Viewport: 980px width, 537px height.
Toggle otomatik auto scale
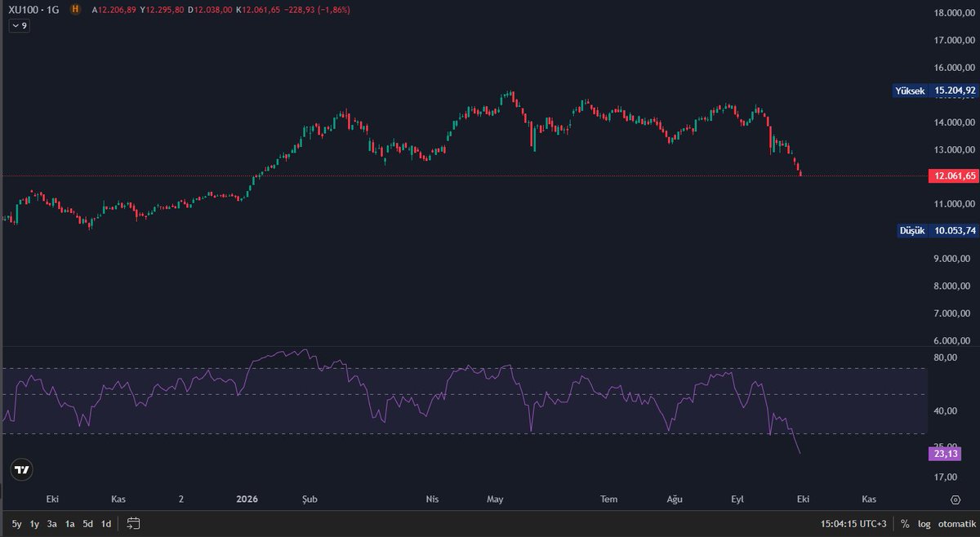click(956, 523)
